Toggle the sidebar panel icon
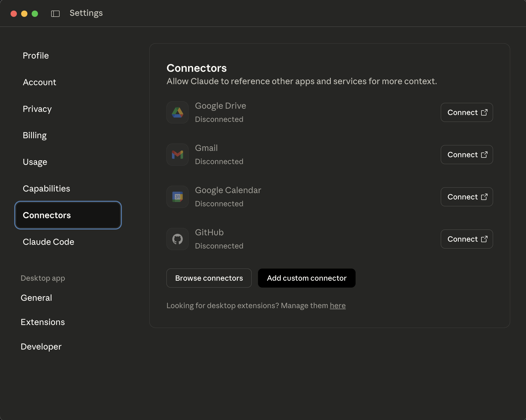This screenshot has height=420, width=526. tap(55, 13)
